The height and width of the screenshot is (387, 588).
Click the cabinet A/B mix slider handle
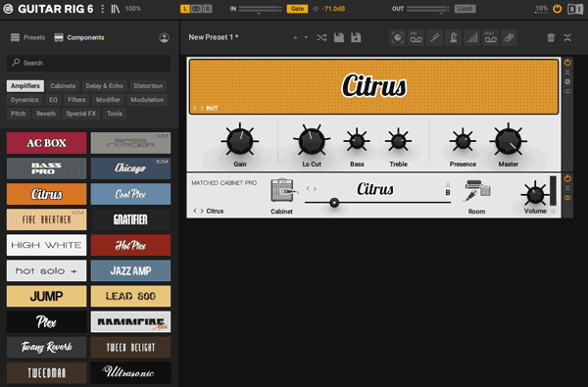[x=334, y=203]
